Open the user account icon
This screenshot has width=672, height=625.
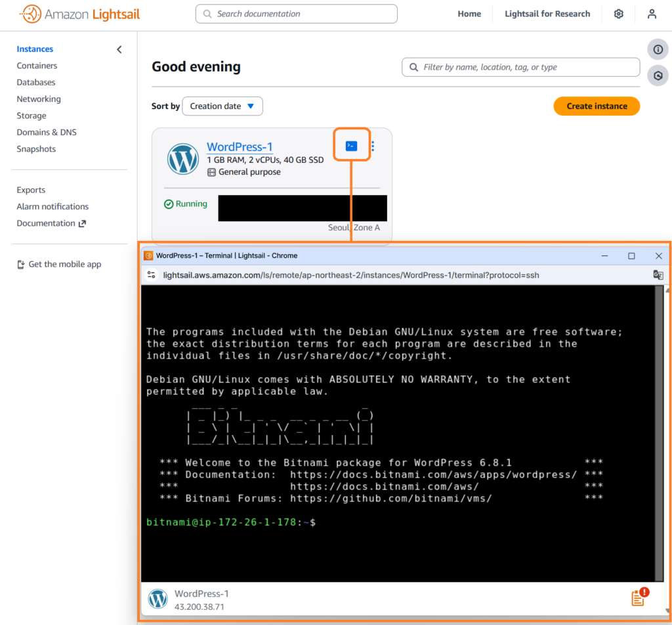(x=652, y=14)
